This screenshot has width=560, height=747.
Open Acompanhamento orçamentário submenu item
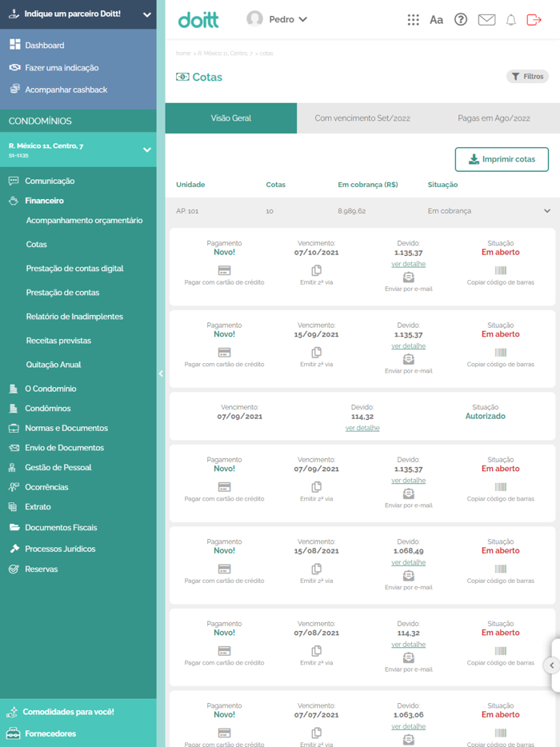pos(84,220)
